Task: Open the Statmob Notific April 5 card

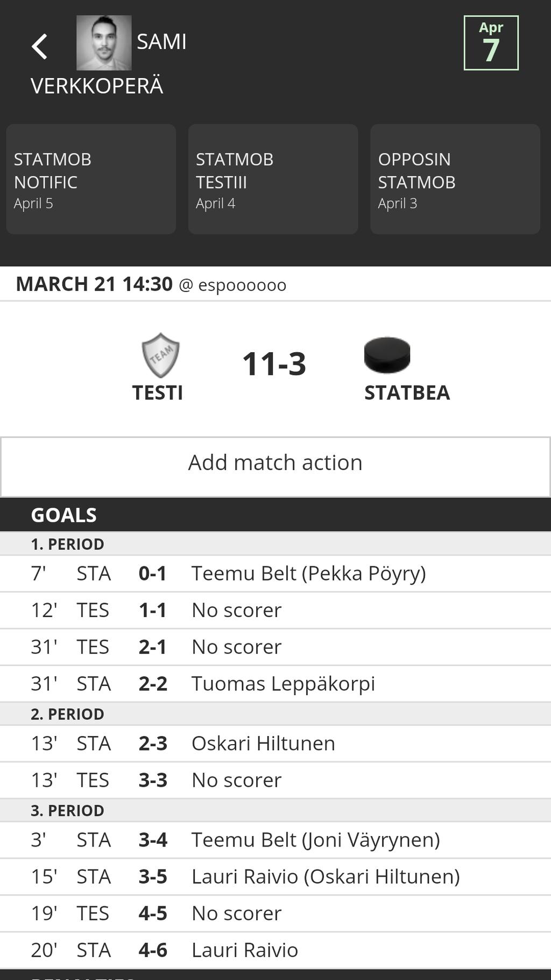Action: point(91,179)
